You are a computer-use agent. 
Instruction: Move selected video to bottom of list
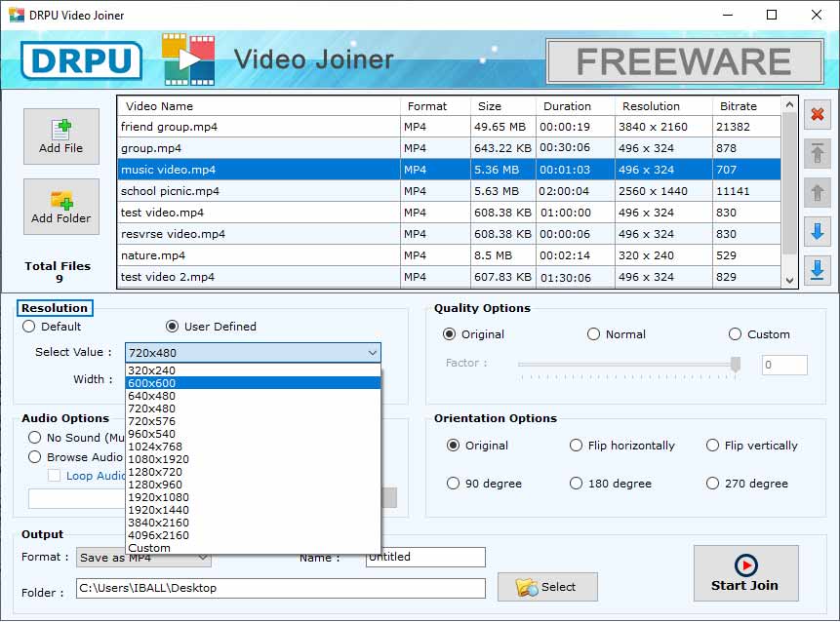[817, 270]
